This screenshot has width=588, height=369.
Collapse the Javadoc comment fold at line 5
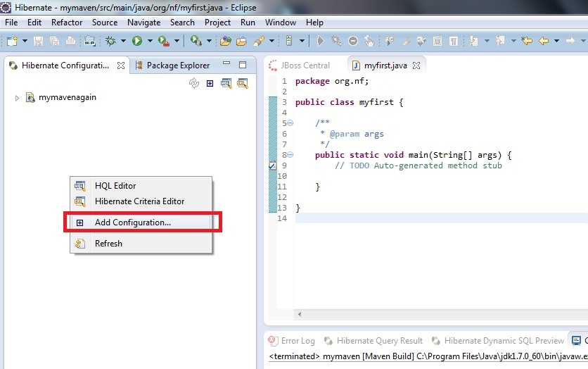[290, 123]
